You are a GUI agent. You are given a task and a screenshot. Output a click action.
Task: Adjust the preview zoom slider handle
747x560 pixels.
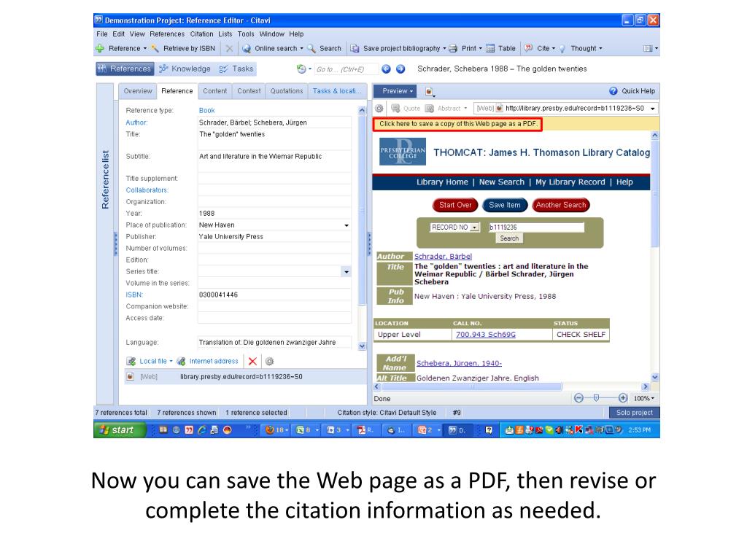tap(596, 398)
